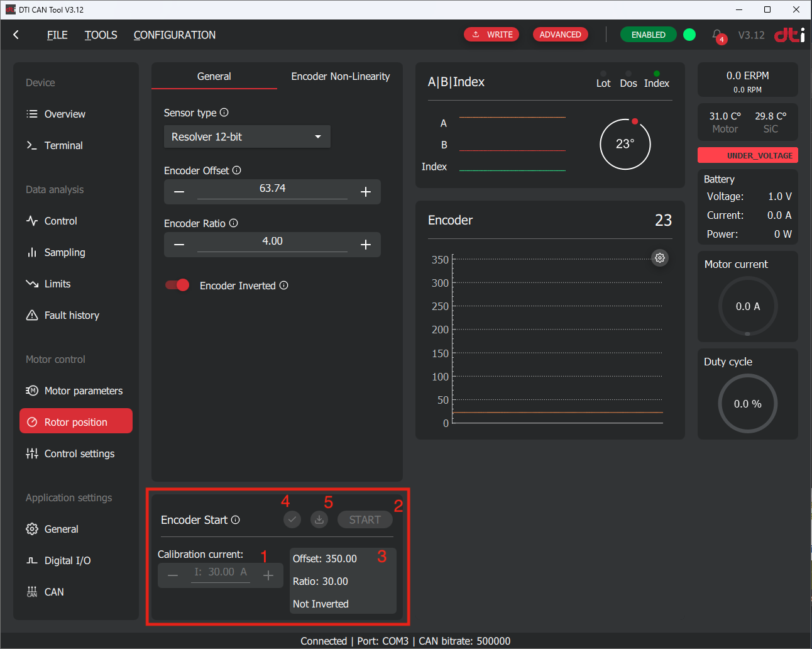
Task: Click the DTI logo icon
Action: 789,35
